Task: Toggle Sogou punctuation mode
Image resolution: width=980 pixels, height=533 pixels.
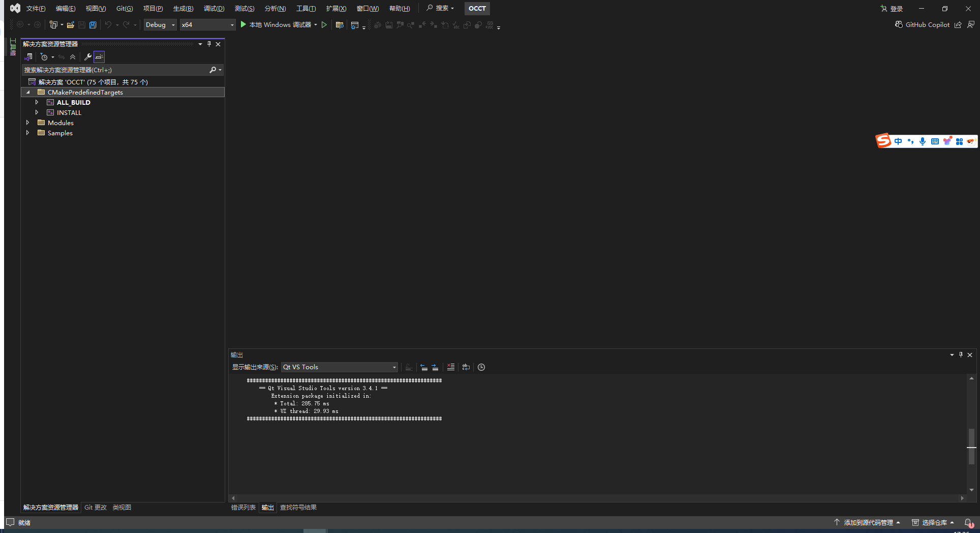Action: pyautogui.click(x=910, y=141)
